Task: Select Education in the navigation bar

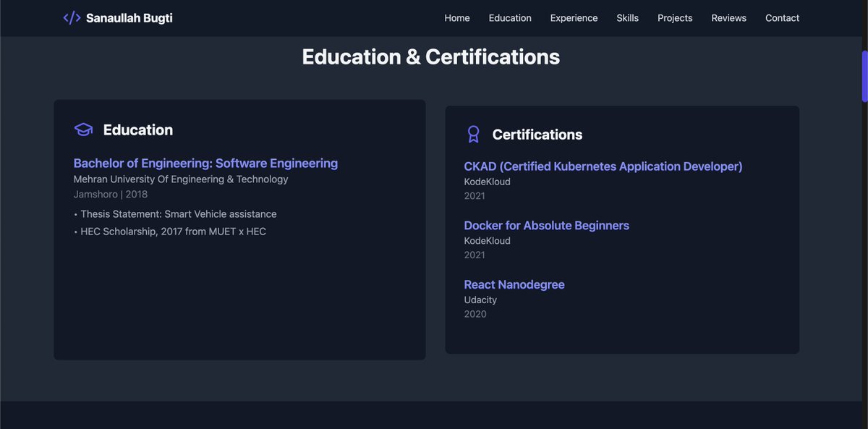Action: coord(509,17)
